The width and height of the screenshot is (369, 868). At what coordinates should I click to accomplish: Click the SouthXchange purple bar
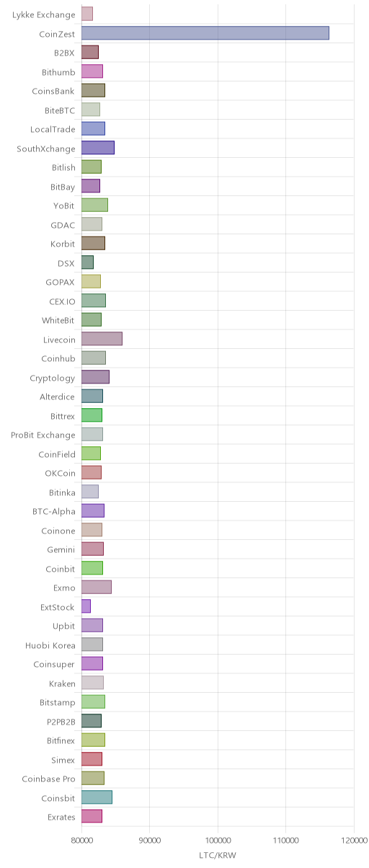point(98,148)
